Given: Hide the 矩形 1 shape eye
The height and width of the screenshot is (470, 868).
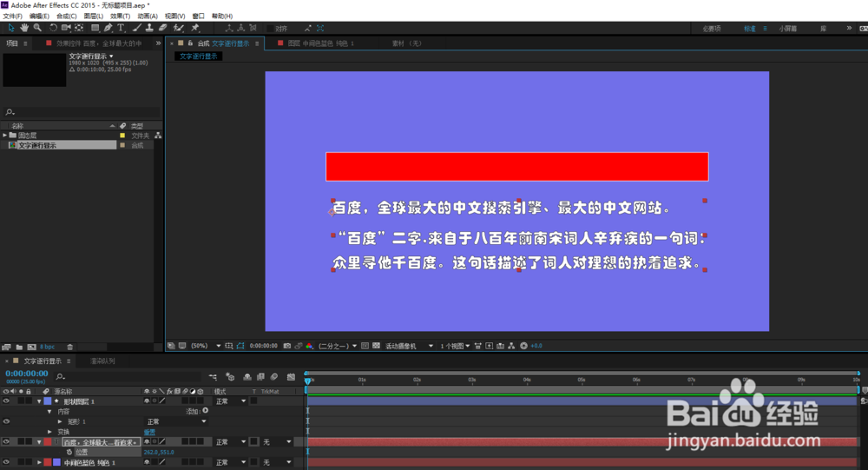Looking at the screenshot, I should pos(6,421).
